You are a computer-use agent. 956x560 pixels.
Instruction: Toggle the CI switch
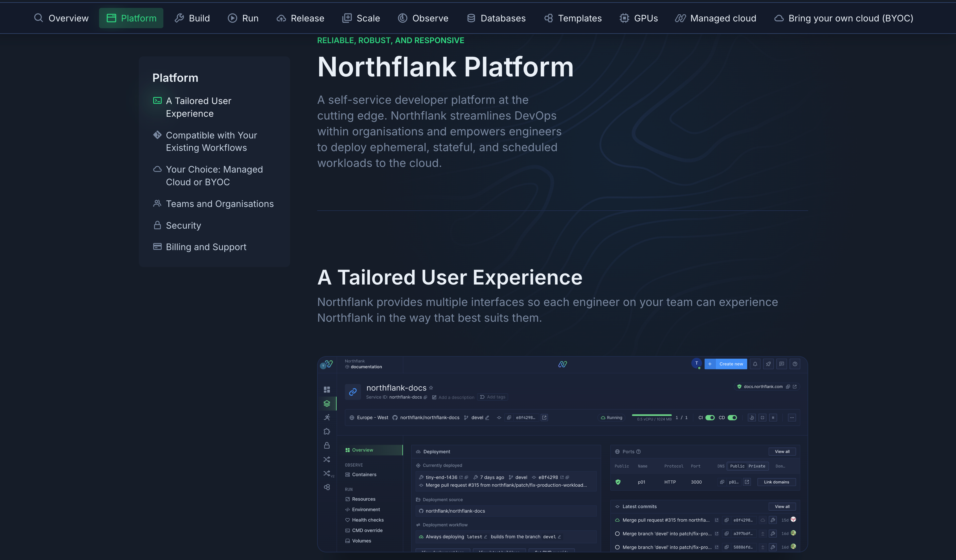[x=710, y=417]
